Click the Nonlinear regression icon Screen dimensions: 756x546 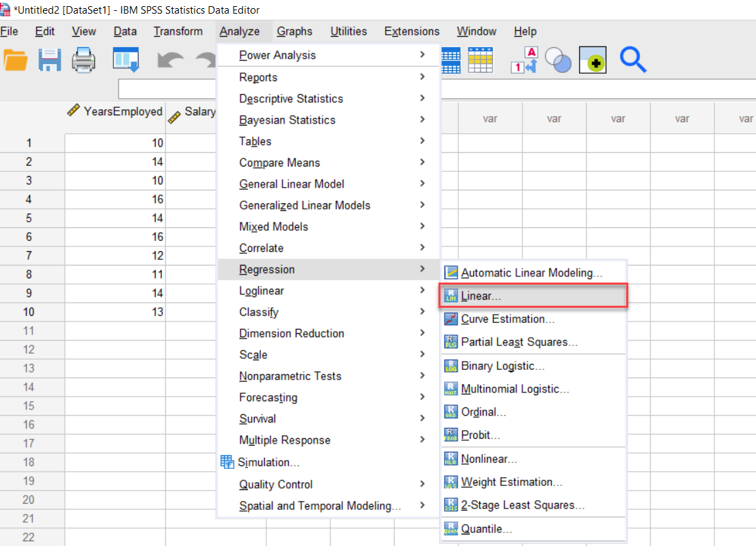tap(451, 459)
